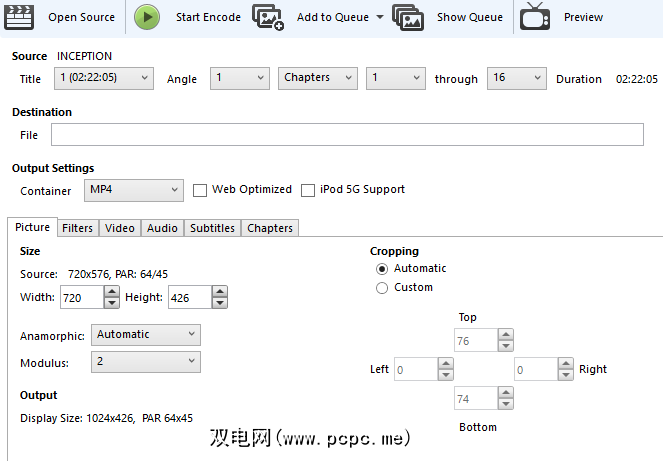Enable the Web Optimized checkbox
Screen dimensions: 663x461
[200, 190]
